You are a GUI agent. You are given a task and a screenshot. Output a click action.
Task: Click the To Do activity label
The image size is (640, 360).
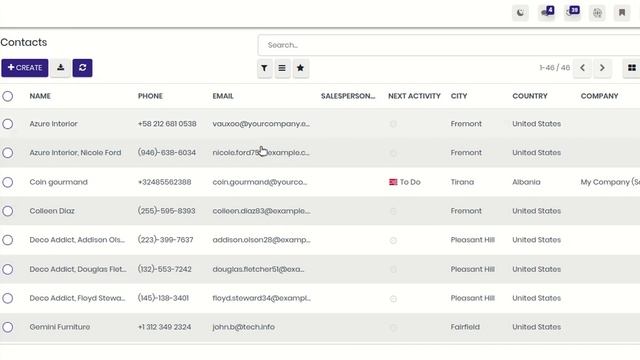click(x=410, y=182)
